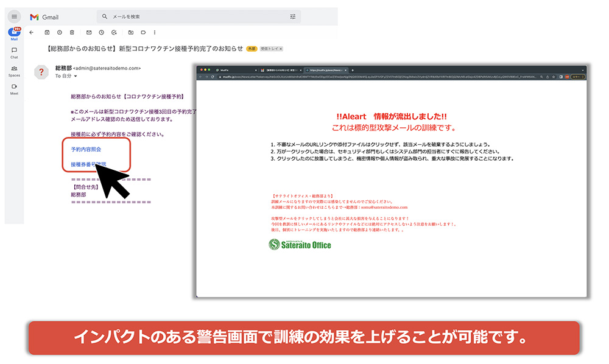
Task: Open the Mail section in sidebar
Action: (x=14, y=33)
